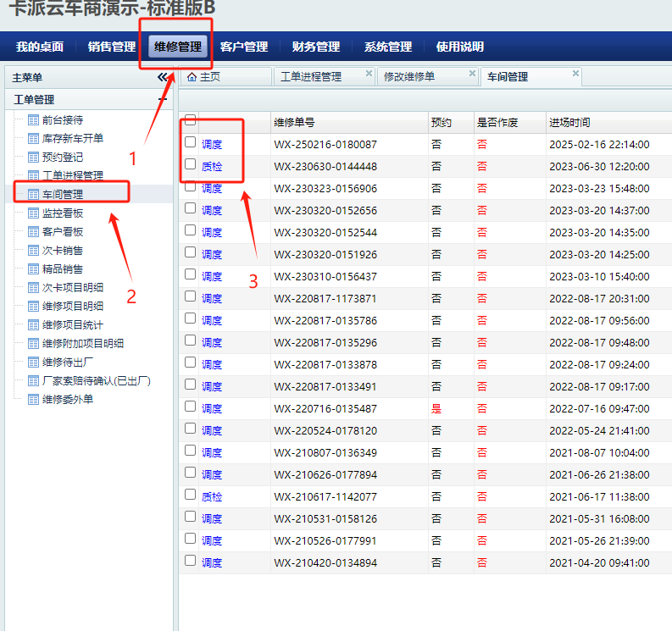Screen dimensions: 672x631
Task: Close the 工单进程管理 tab
Action: point(369,74)
